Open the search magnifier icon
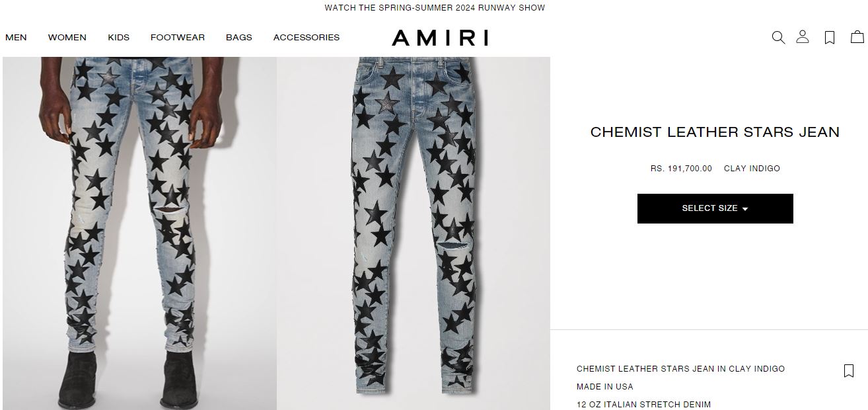The width and height of the screenshot is (868, 410). 778,38
